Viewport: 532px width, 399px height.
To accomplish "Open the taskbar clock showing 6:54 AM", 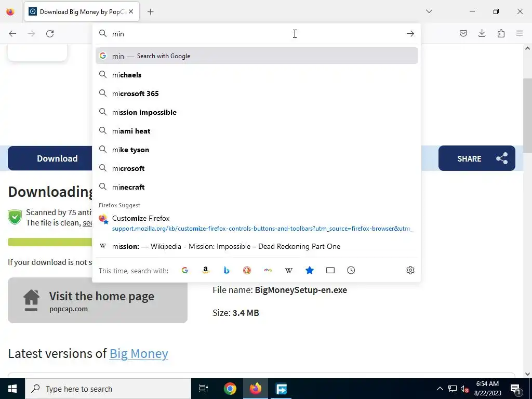I will point(487,389).
